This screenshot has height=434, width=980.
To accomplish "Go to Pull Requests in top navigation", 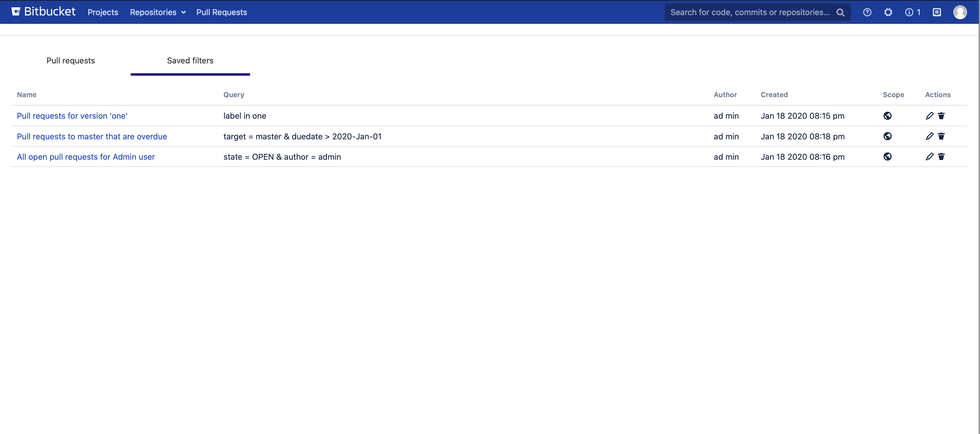I will (221, 12).
